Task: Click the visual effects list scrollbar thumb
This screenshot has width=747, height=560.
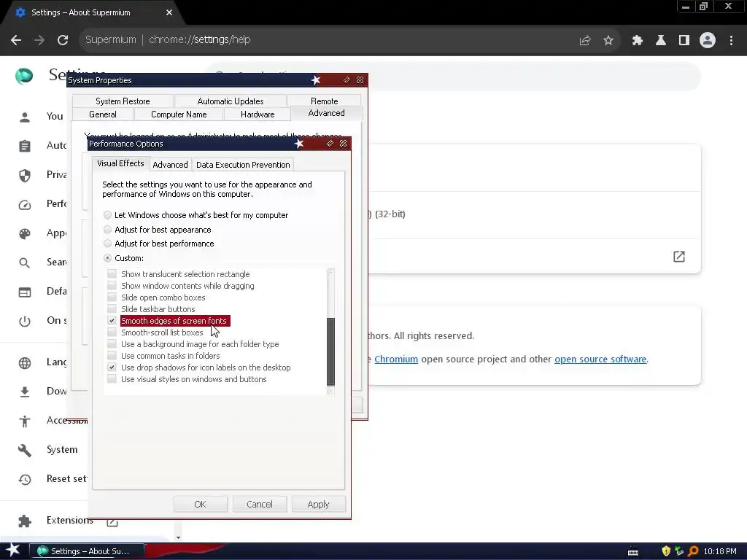Action: click(330, 351)
